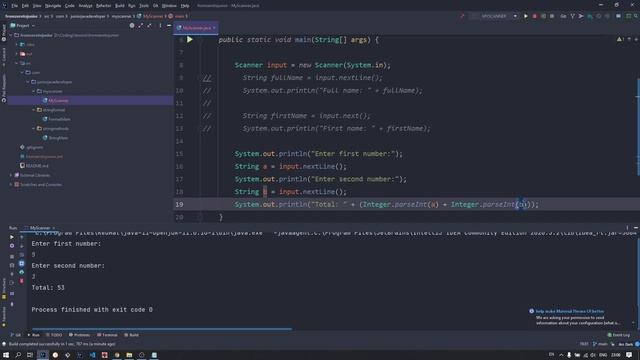Click the notification center icon in system tray
Image resolution: width=640 pixels, height=360 pixels.
[629, 355]
